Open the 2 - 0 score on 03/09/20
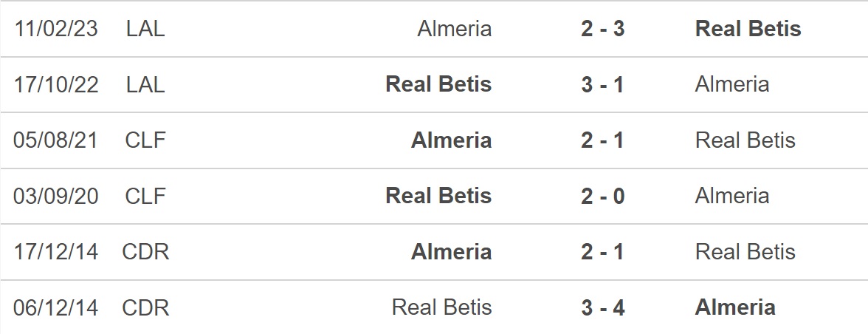The width and height of the screenshot is (868, 334). pyautogui.click(x=603, y=196)
